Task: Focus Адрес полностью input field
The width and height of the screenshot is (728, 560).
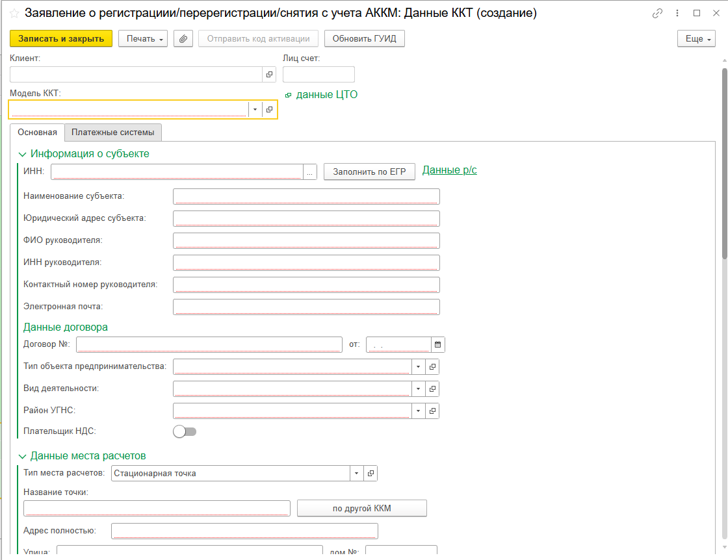Action: (x=244, y=531)
